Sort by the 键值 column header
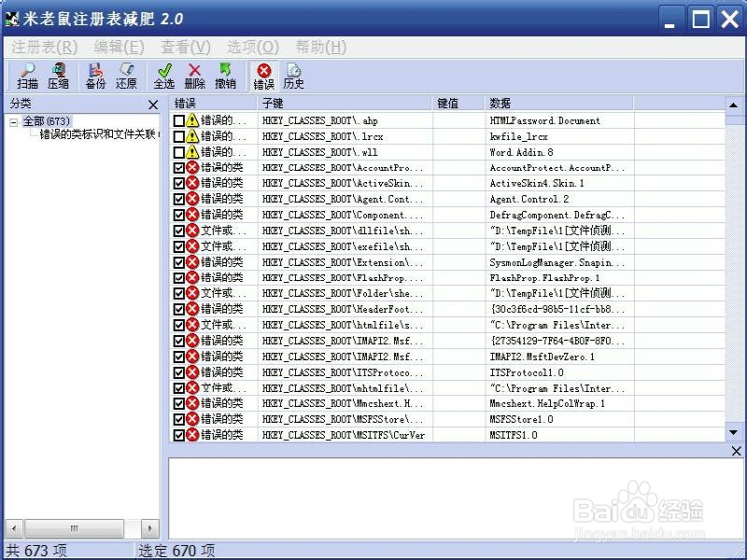 coord(459,103)
